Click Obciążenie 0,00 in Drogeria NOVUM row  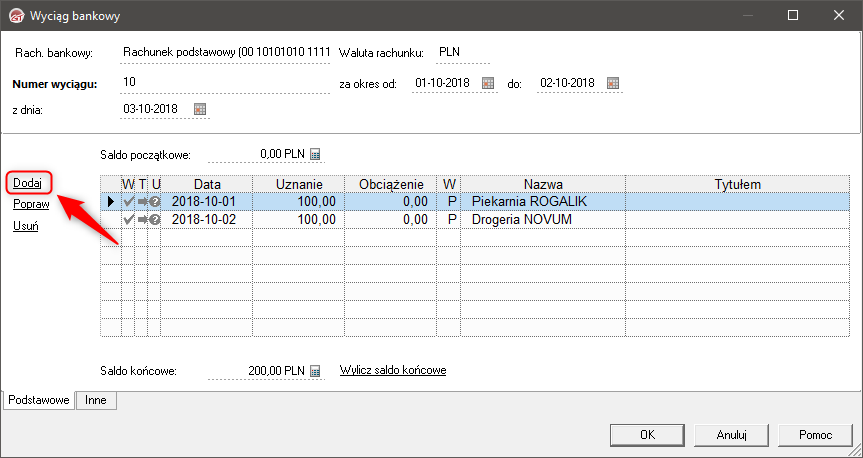tap(390, 220)
